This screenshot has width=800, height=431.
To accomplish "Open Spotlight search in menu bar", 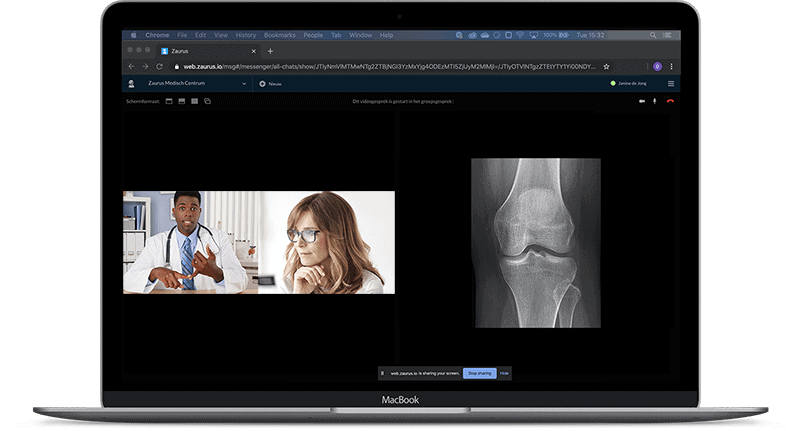I will pyautogui.click(x=653, y=35).
